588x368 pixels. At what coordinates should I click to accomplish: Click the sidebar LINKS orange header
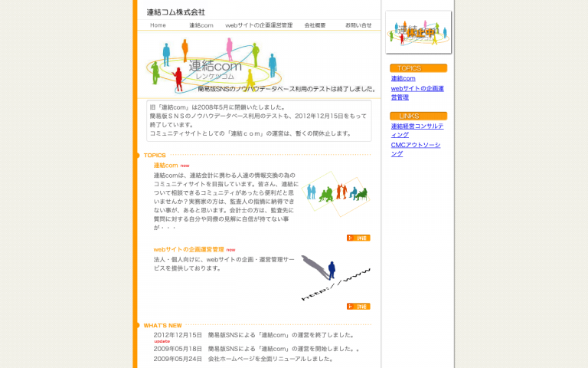click(419, 116)
